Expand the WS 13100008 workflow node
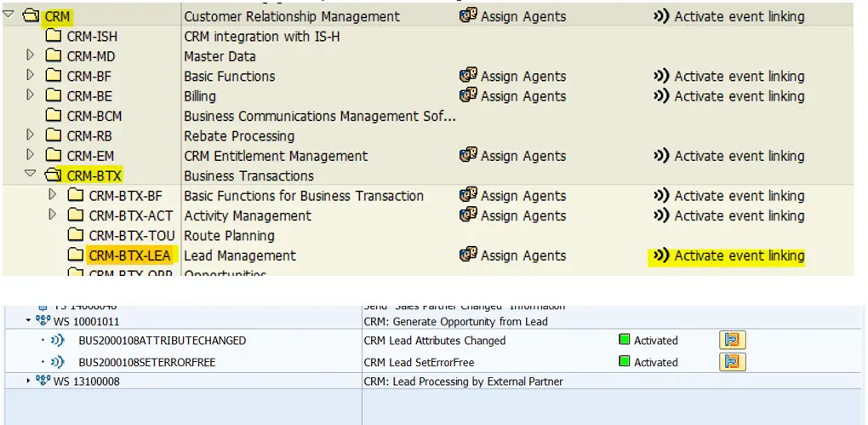 point(28,382)
